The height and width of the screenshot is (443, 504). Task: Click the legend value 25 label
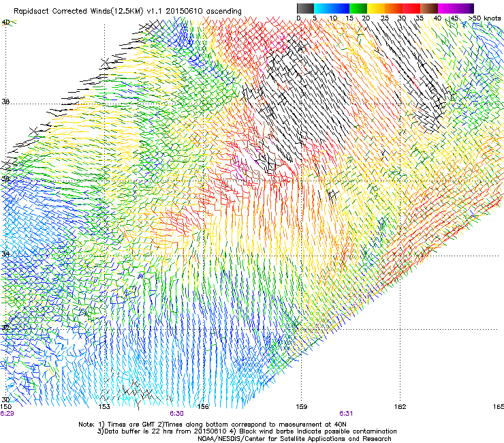click(x=385, y=18)
